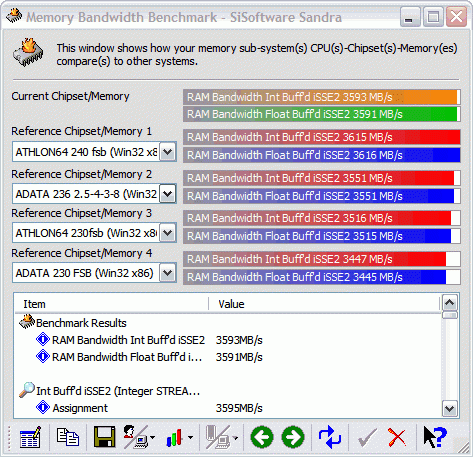Go back with the green left arrow
The image size is (473, 457).
(x=262, y=437)
